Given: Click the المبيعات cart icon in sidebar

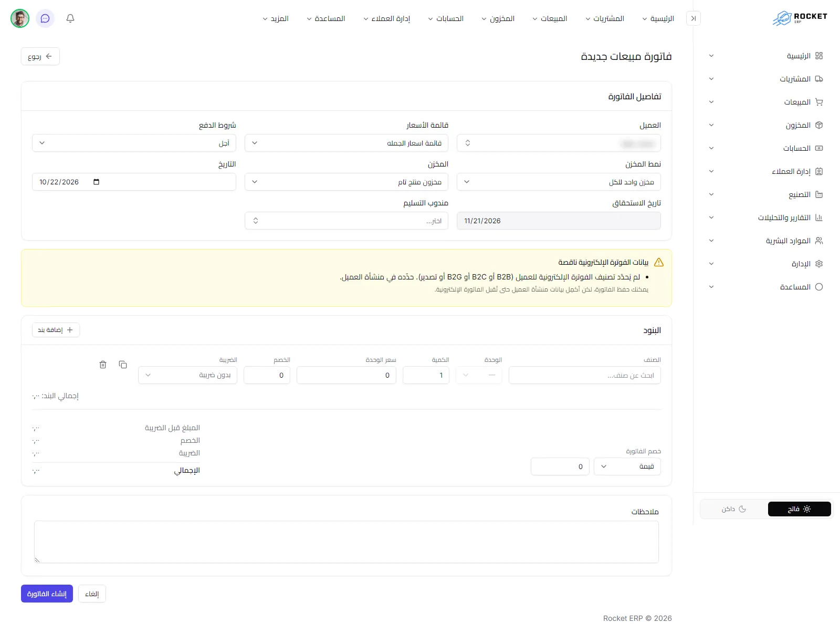Looking at the screenshot, I should coord(819,102).
